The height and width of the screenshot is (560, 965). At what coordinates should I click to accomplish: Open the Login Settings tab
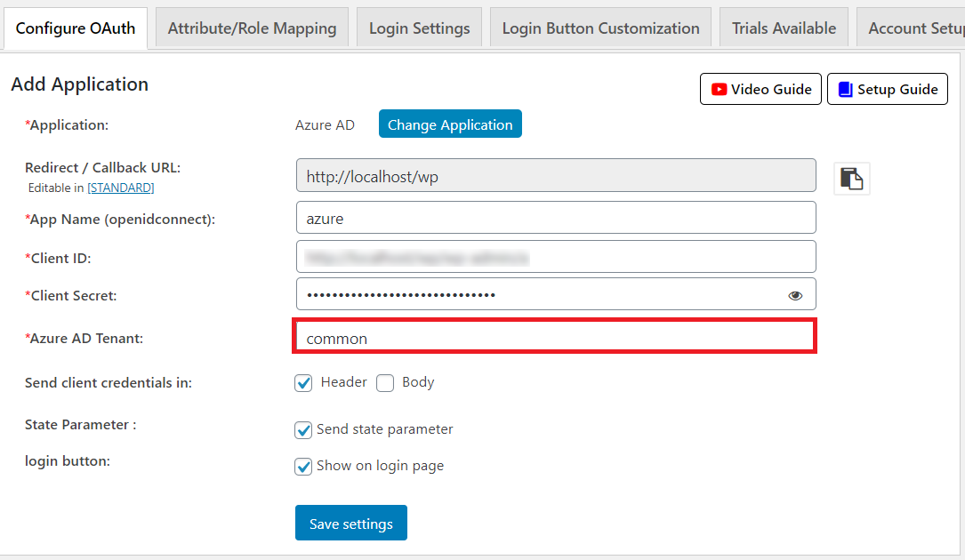[419, 28]
